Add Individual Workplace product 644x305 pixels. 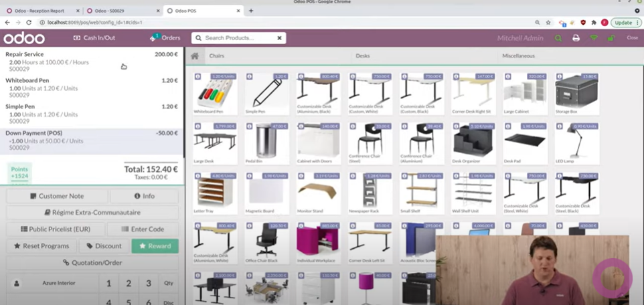tap(318, 243)
